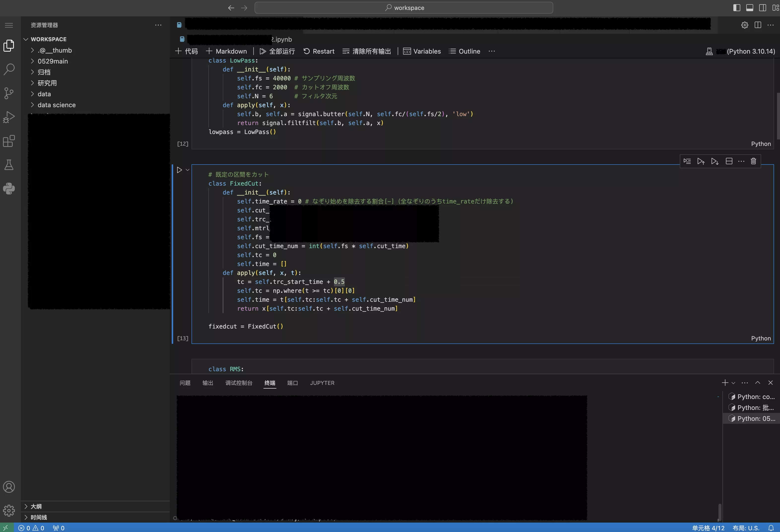The image size is (780, 532).
Task: Switch to the 输出 output tab
Action: tap(208, 383)
